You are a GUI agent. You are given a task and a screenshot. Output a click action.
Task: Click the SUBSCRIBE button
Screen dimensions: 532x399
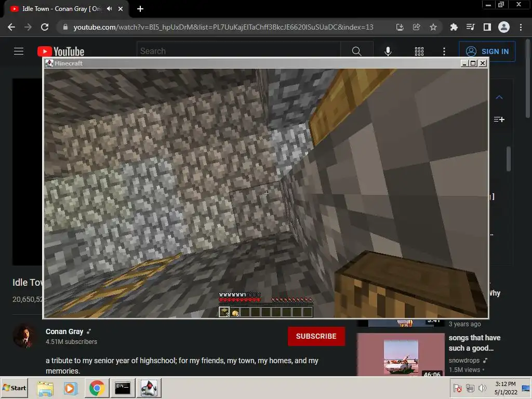316,336
